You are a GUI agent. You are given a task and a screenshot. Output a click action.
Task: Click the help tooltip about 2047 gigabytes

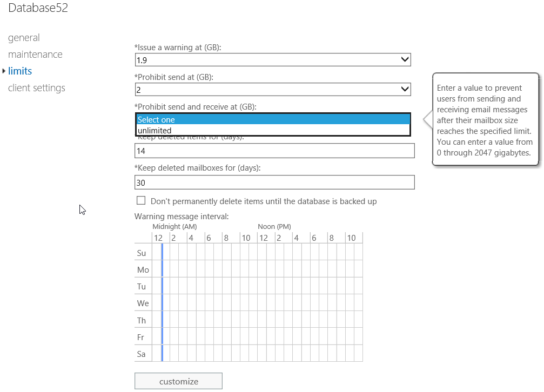(485, 120)
